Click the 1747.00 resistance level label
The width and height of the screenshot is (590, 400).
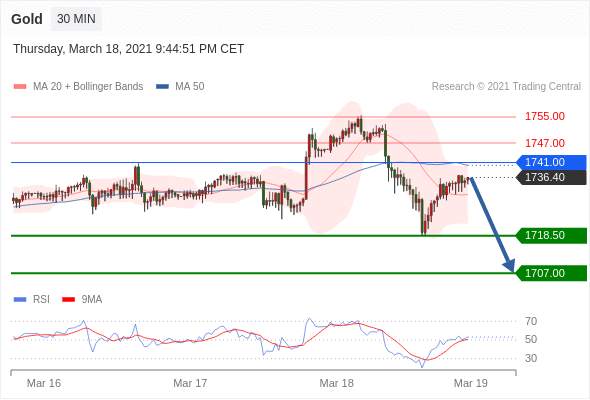coord(544,143)
